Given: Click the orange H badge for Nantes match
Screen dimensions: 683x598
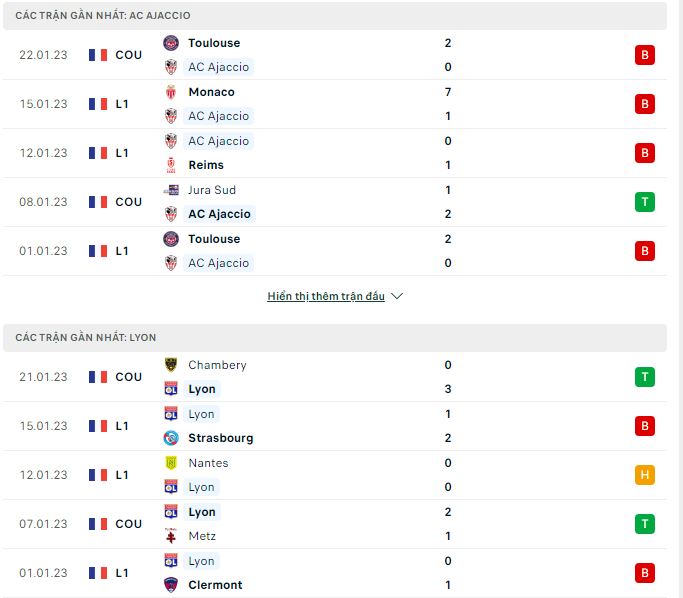Looking at the screenshot, I should pyautogui.click(x=645, y=475).
